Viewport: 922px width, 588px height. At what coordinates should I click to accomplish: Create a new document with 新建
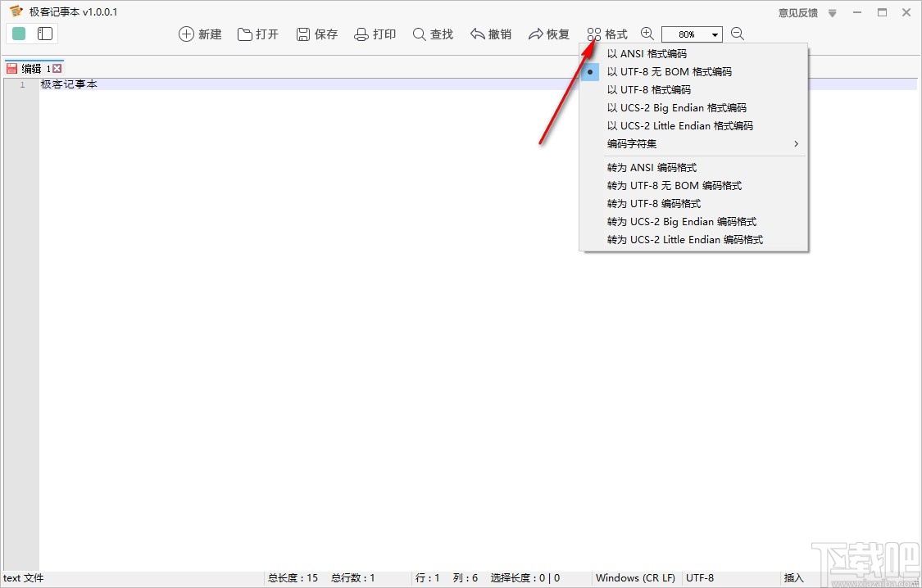click(x=200, y=34)
